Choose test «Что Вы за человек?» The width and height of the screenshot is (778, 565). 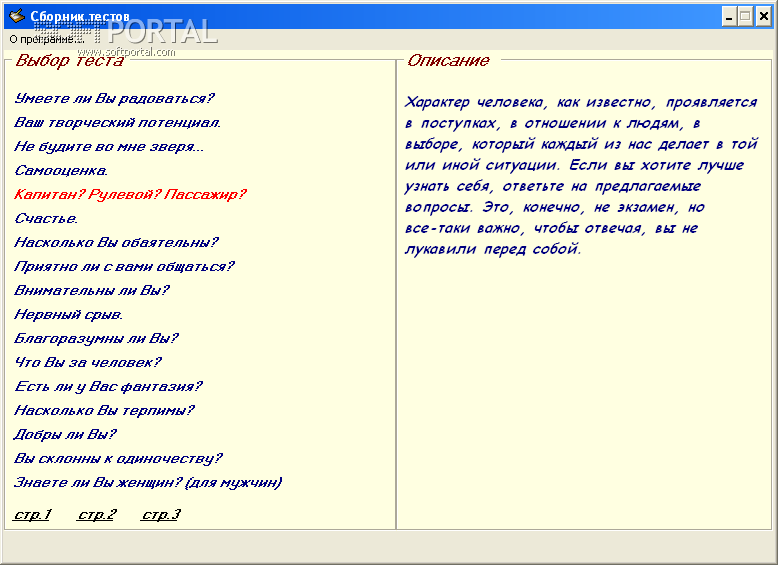pyautogui.click(x=88, y=362)
